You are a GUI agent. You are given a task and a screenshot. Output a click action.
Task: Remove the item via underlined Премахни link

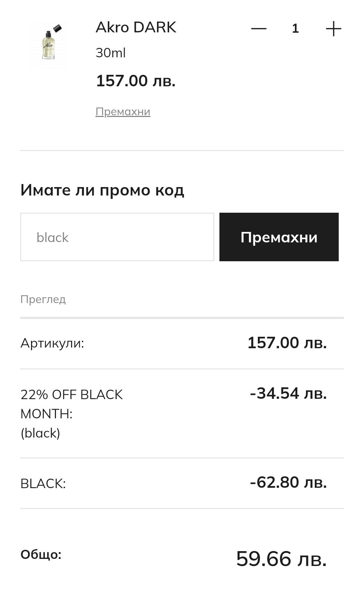123,112
